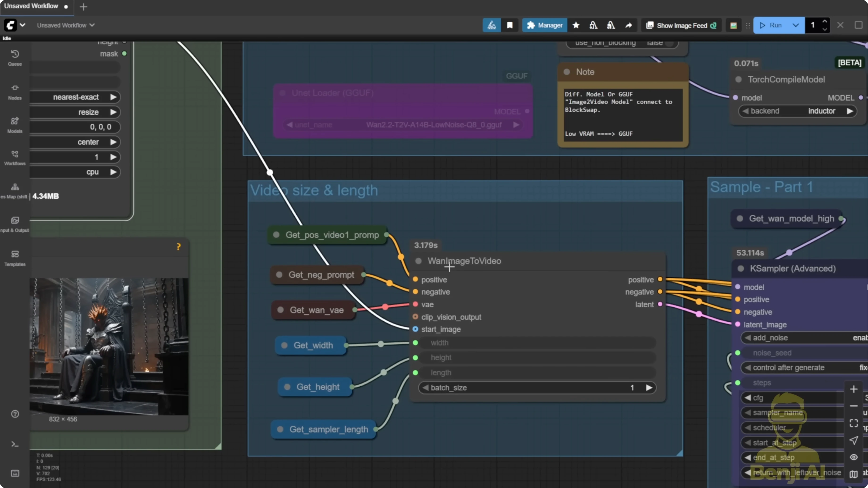Click the bookmark icon in the top toolbar
Screen dimensions: 868x488
[509, 25]
